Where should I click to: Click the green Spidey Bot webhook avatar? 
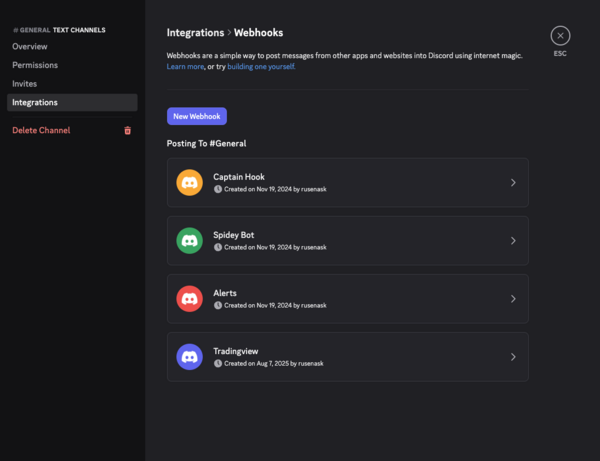pos(189,241)
